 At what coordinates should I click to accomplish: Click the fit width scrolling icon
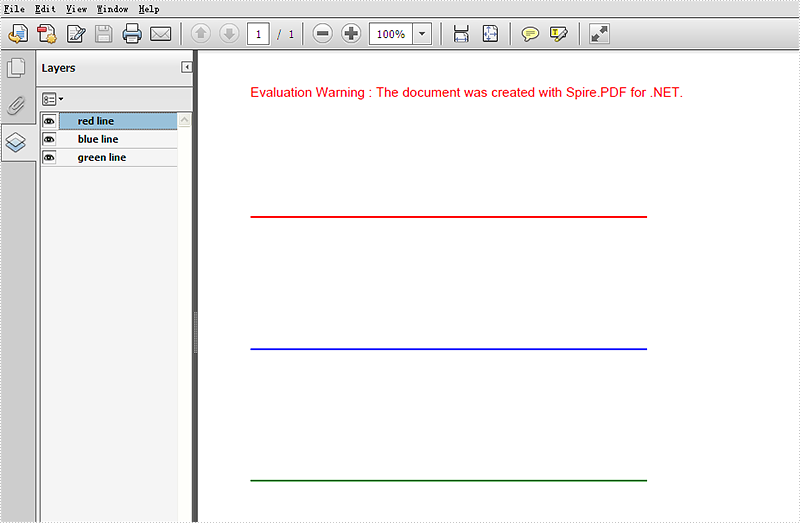coord(461,34)
